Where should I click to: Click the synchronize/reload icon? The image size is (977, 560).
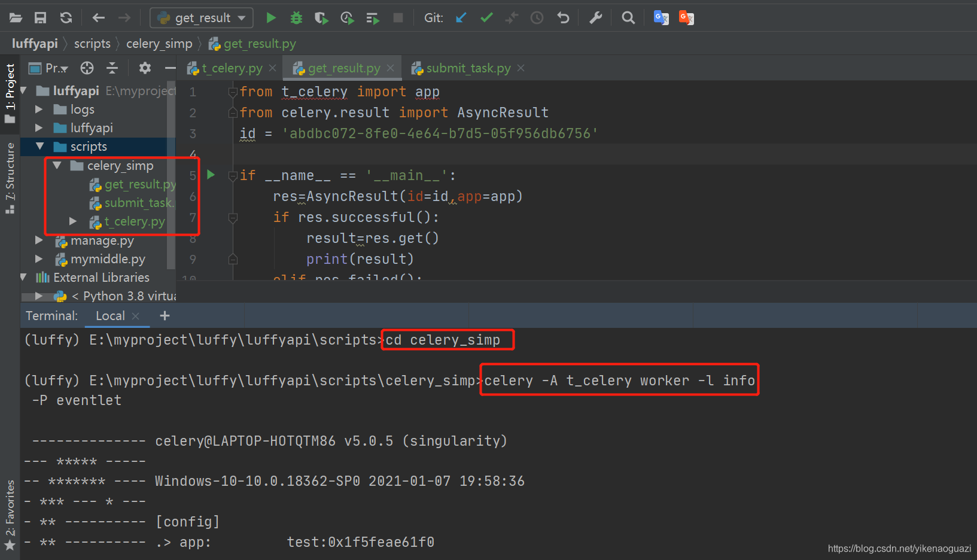pos(66,18)
